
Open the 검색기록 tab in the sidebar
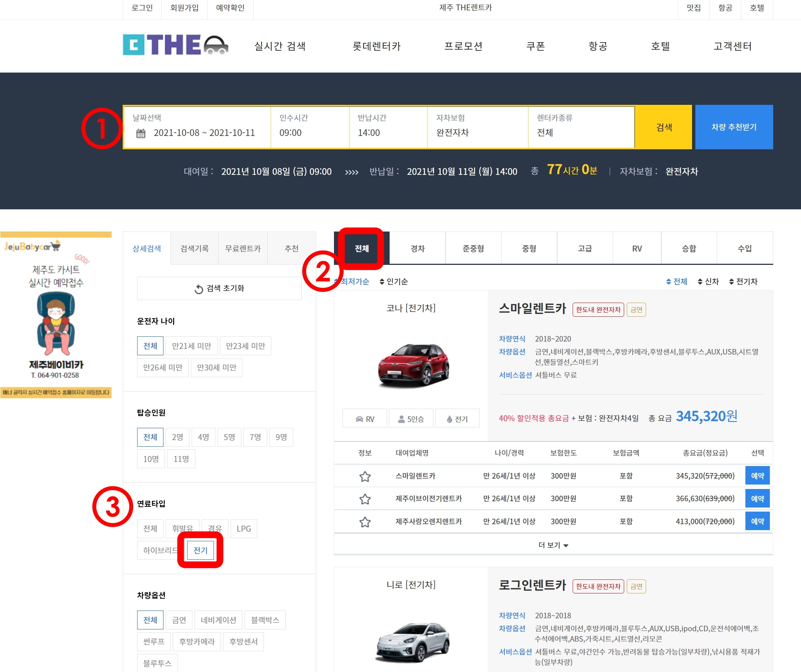(x=194, y=248)
